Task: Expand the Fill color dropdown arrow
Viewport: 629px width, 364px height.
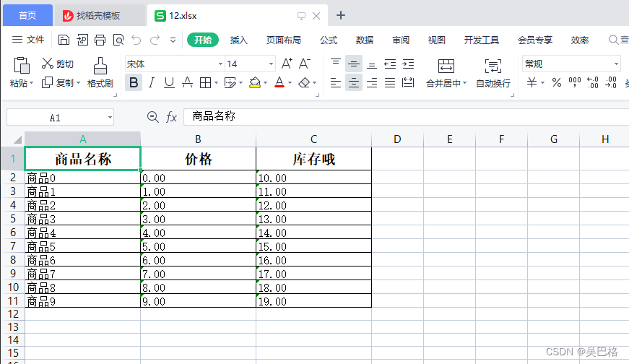Action: click(265, 83)
